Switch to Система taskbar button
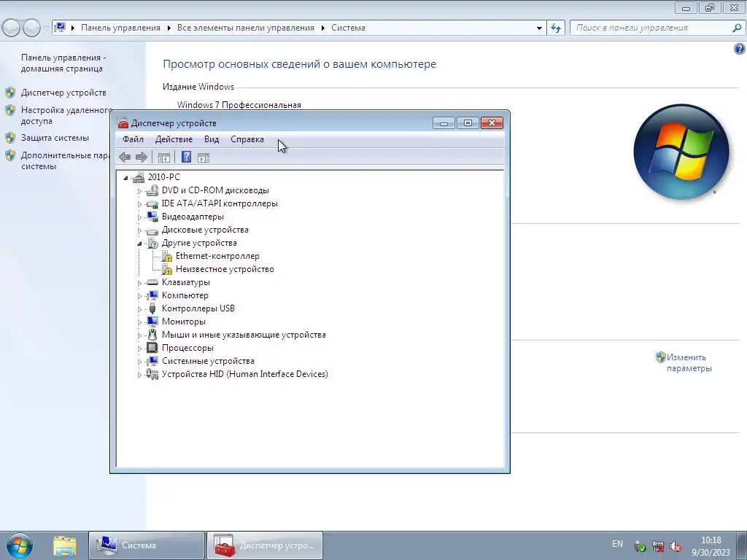The height and width of the screenshot is (560, 747). [x=147, y=545]
